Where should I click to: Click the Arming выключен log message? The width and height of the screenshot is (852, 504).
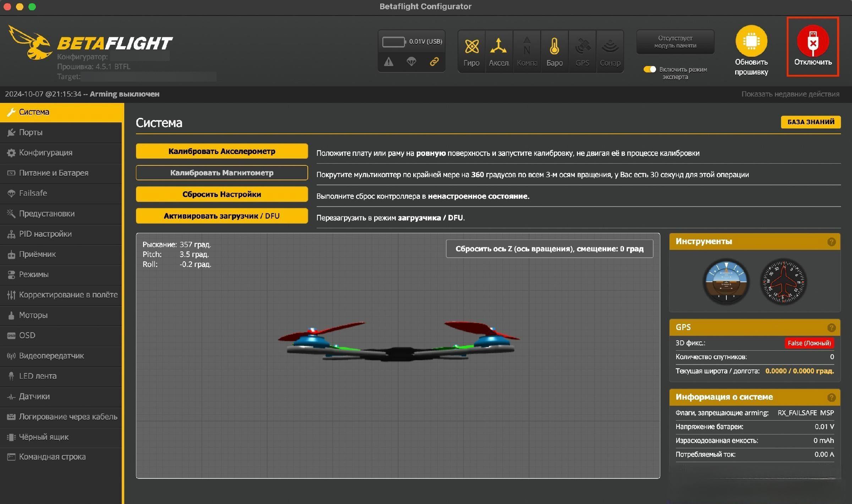pyautogui.click(x=124, y=94)
